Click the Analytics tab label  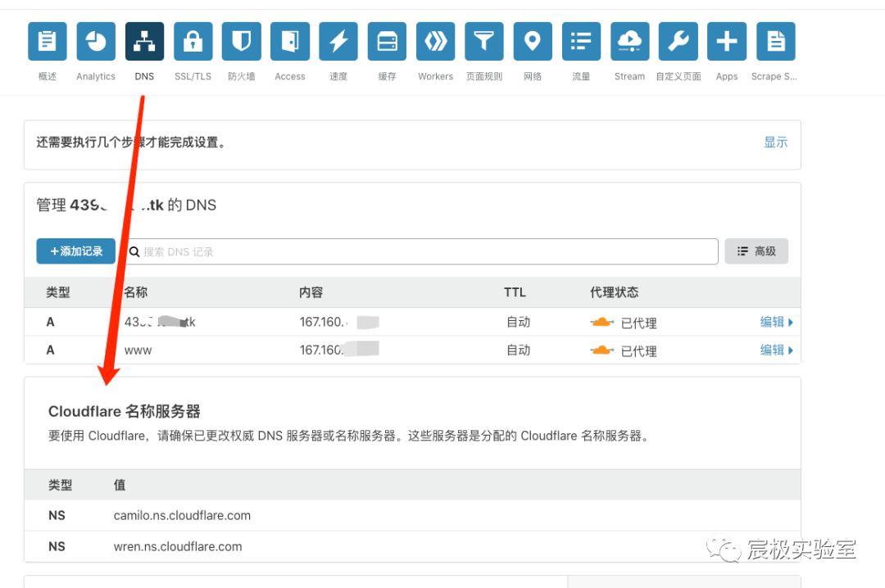[x=96, y=76]
